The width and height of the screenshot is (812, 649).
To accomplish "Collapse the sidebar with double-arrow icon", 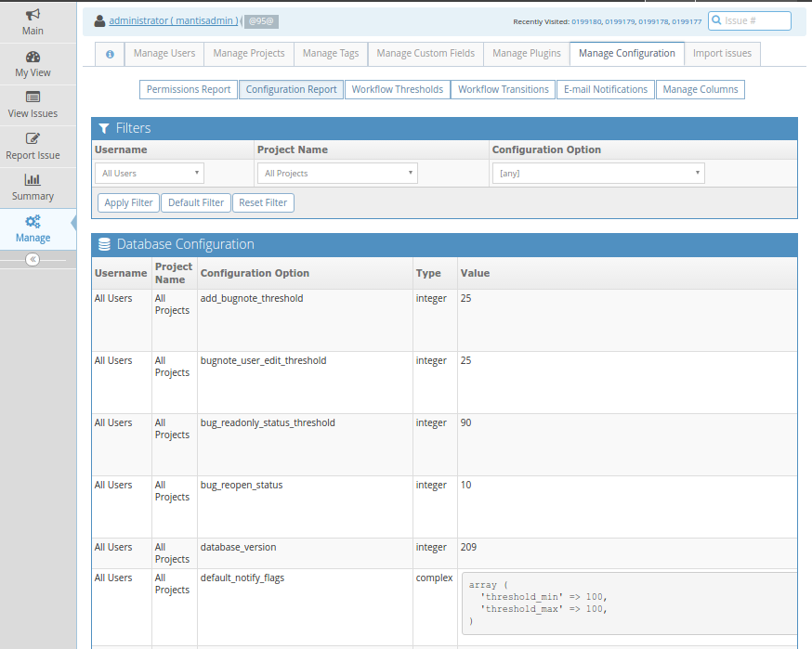I will pos(33,260).
